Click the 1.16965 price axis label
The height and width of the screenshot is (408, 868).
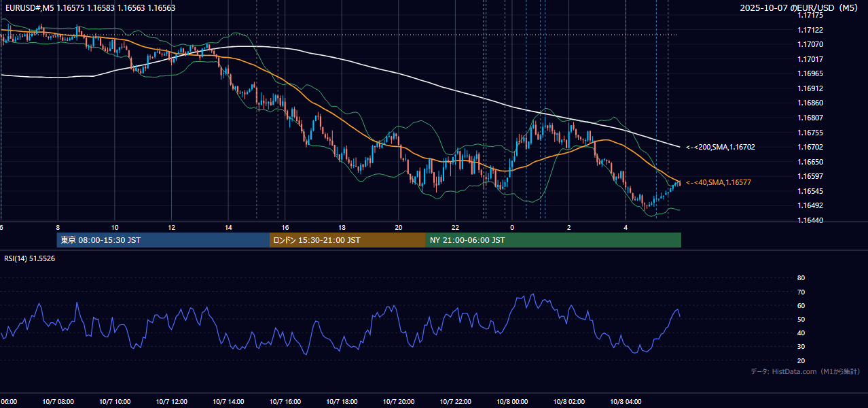810,73
